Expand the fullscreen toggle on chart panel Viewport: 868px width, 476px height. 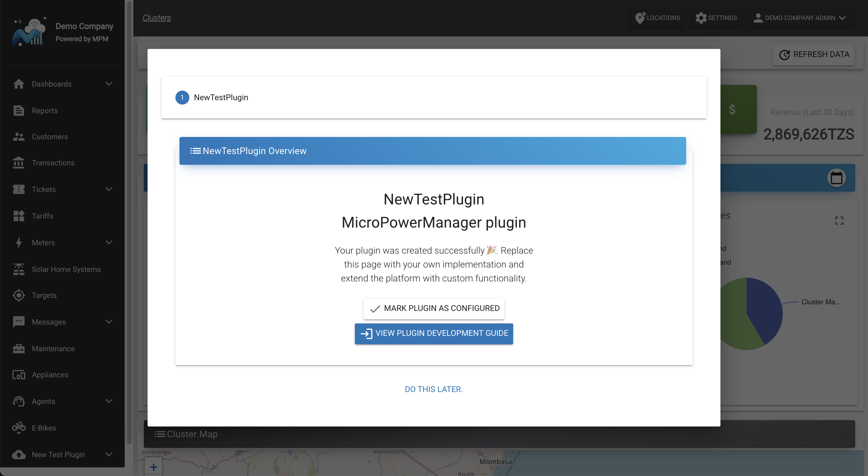click(839, 221)
